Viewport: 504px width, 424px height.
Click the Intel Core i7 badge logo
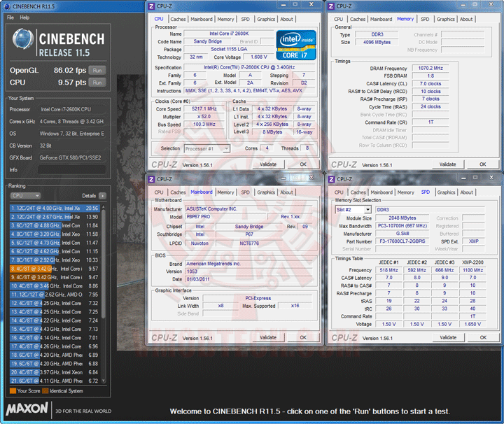(x=296, y=45)
